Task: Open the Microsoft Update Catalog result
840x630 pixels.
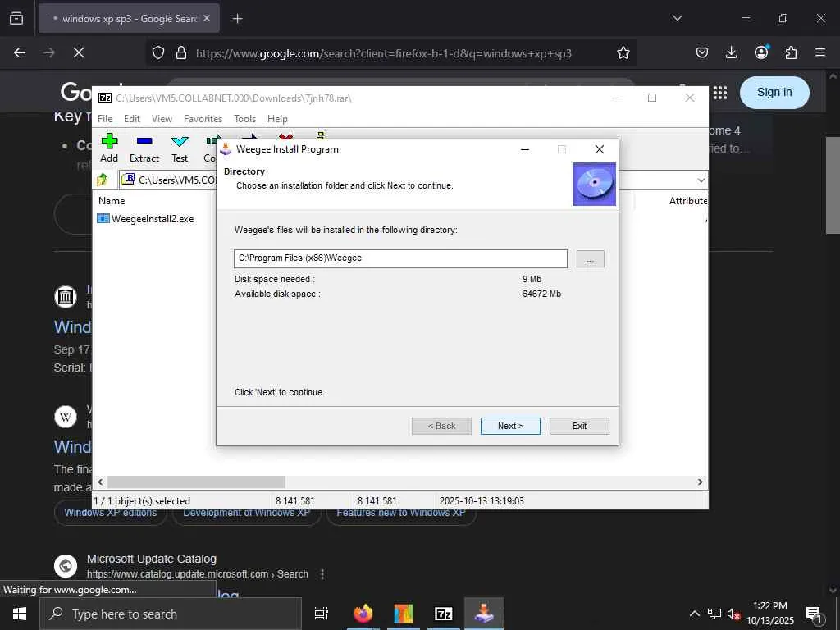Action: click(152, 559)
